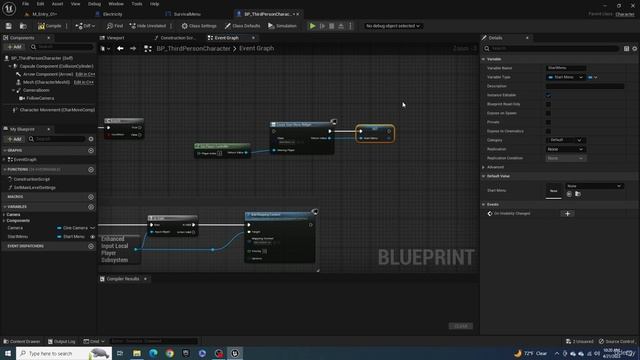Image resolution: width=640 pixels, height=360 pixels.
Task: Open Chrome from the Windows taskbar
Action: click(x=170, y=353)
